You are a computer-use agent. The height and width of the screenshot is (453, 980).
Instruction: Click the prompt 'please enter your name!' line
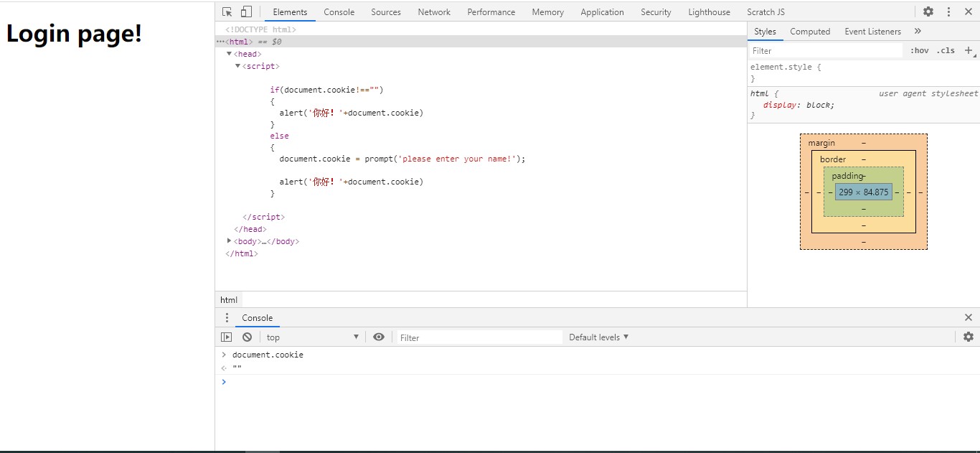[402, 159]
